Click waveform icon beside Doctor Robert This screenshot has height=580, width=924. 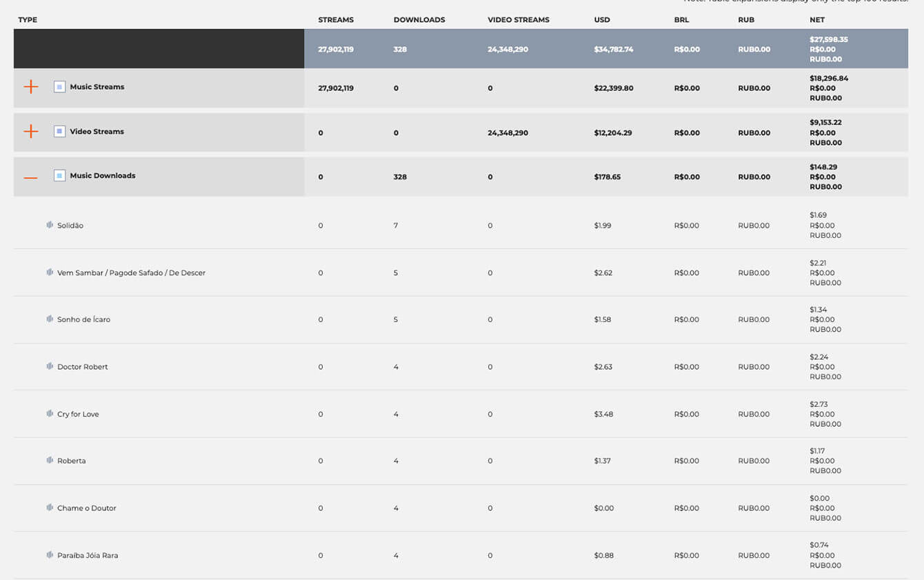click(50, 366)
